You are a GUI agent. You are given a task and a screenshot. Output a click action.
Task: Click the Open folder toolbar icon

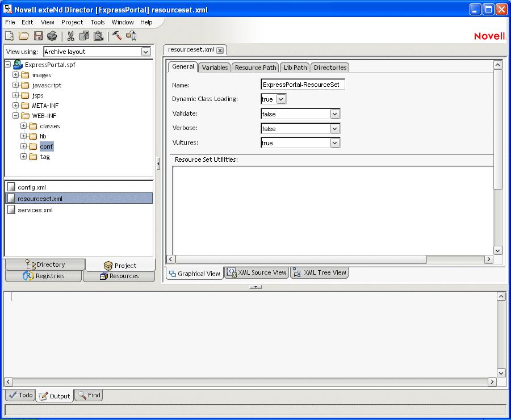pyautogui.click(x=24, y=36)
